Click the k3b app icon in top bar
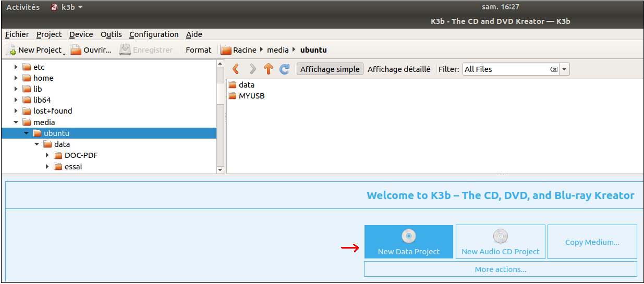Image resolution: width=644 pixels, height=284 pixels. pyautogui.click(x=54, y=7)
